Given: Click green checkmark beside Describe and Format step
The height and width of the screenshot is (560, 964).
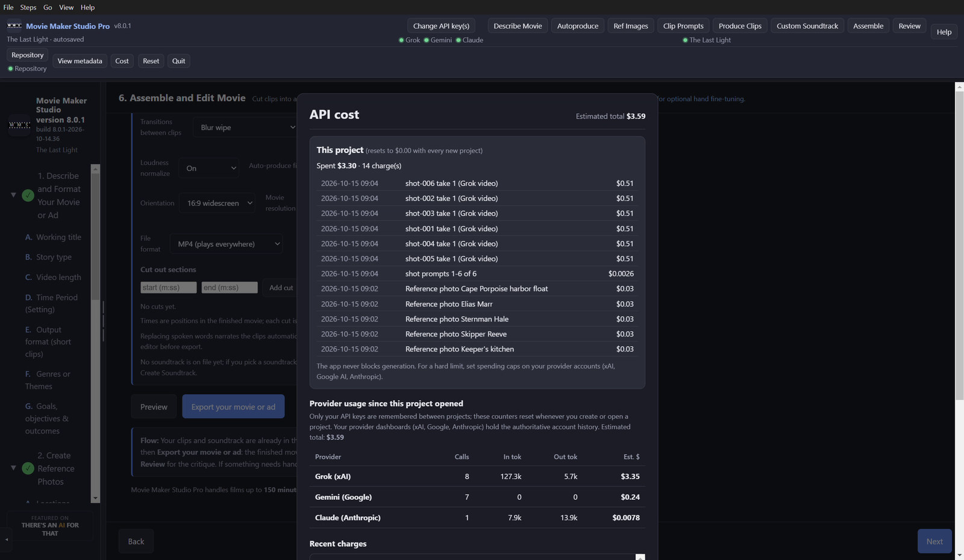Looking at the screenshot, I should coord(28,195).
